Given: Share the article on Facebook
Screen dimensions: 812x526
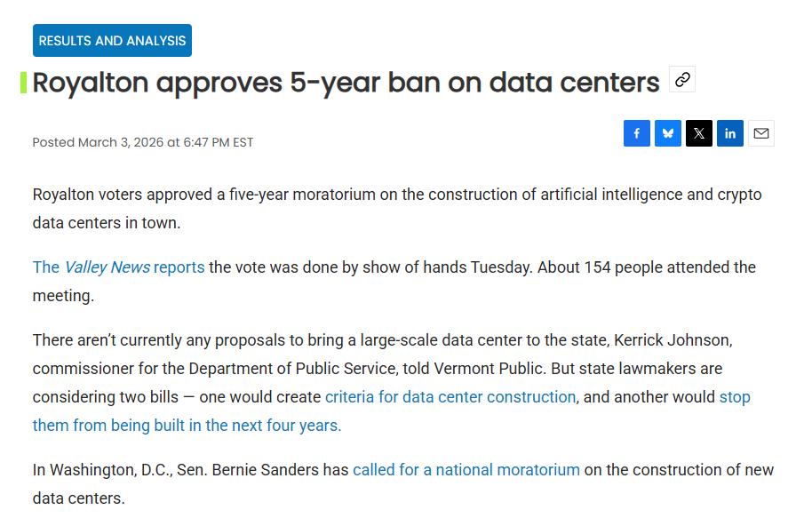Looking at the screenshot, I should point(636,133).
